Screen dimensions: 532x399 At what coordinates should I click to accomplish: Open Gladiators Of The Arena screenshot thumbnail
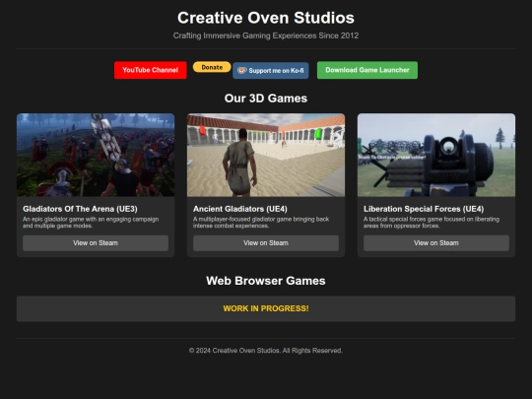click(x=96, y=155)
